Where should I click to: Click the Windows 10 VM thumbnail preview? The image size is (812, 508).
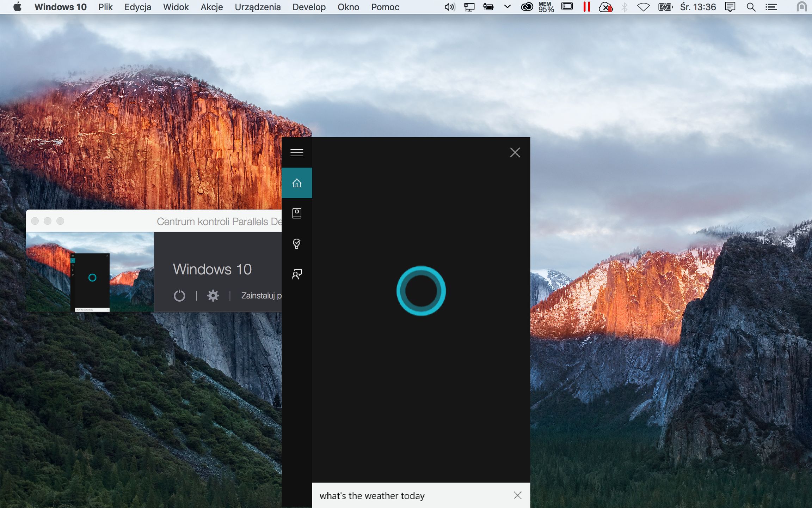click(x=90, y=272)
